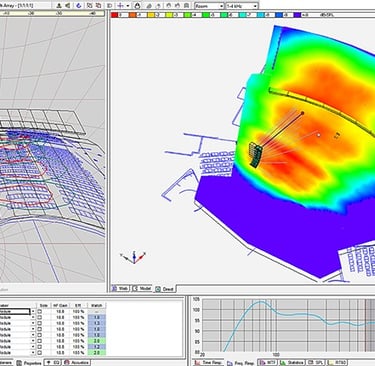Open the EQ tab in the bottom-left panel
The image size is (375, 366).
[53, 362]
